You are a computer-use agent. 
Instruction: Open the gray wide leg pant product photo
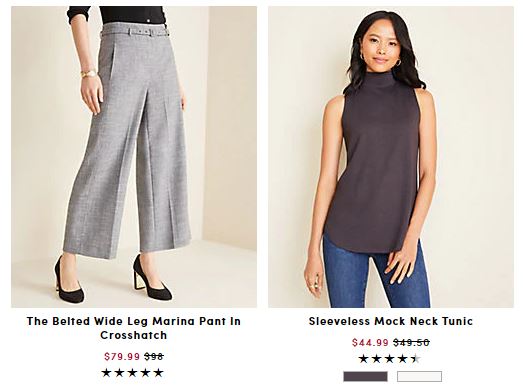click(x=134, y=157)
